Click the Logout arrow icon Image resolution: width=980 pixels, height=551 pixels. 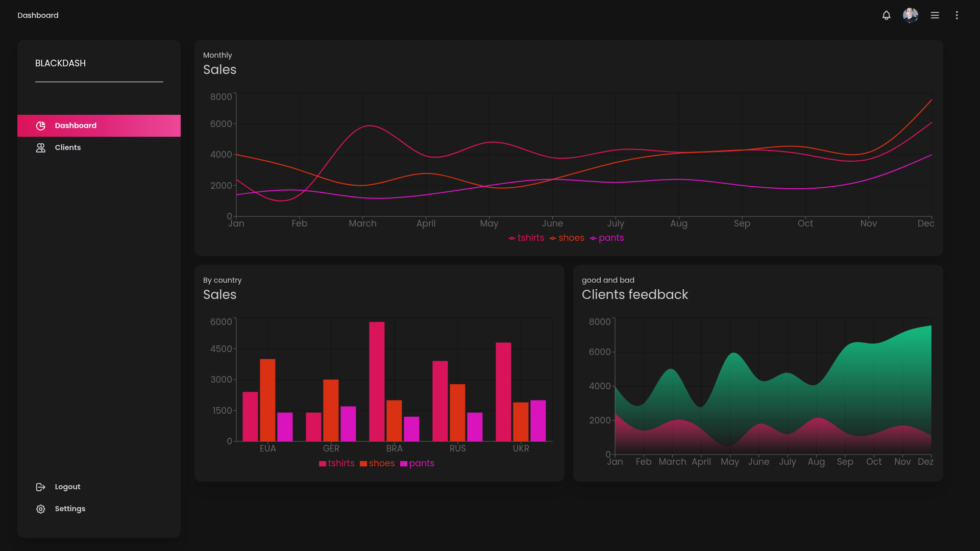tap(41, 487)
